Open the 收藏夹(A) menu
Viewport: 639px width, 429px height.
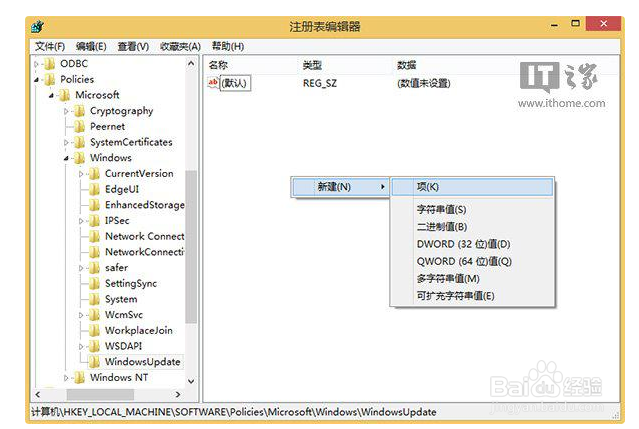pos(180,46)
